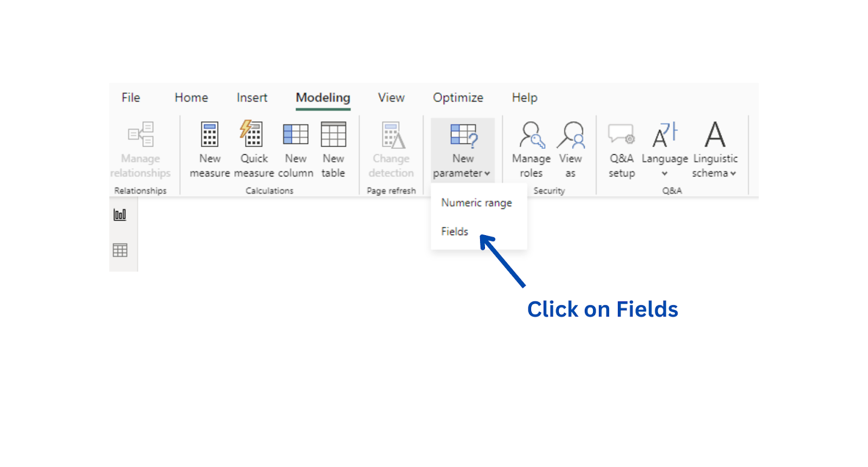
Task: Switch to Table view in sidebar
Action: [120, 250]
